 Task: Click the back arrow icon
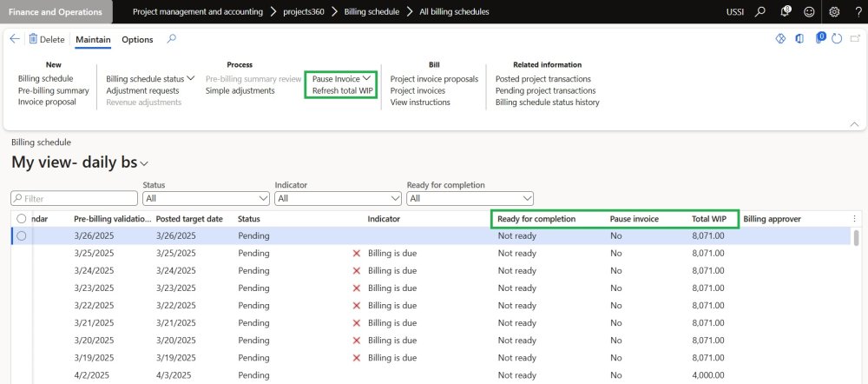15,39
